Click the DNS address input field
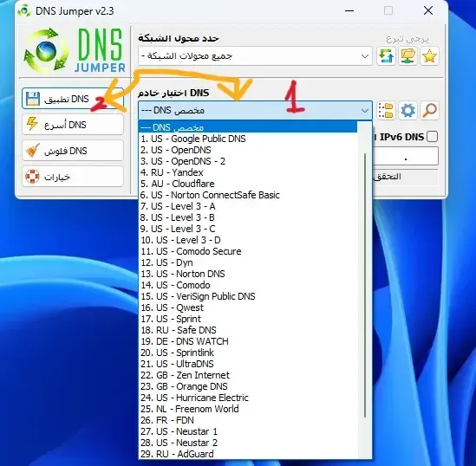Screen dimensions: 476x466 click(x=406, y=157)
